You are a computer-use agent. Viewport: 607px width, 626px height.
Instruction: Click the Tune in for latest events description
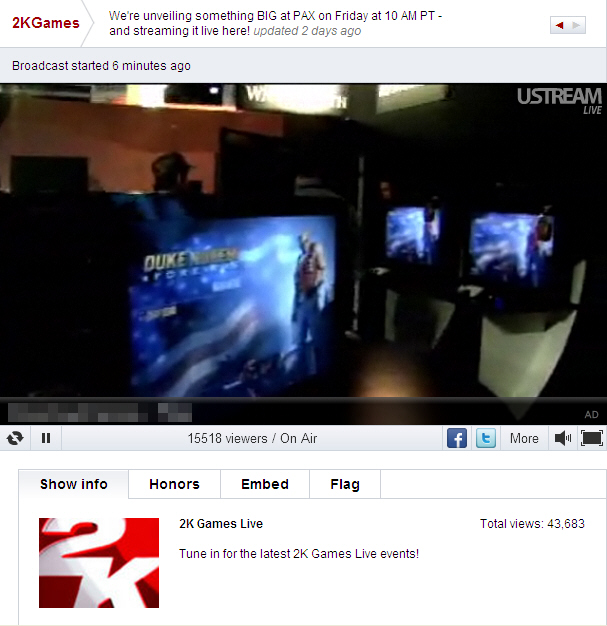click(299, 554)
